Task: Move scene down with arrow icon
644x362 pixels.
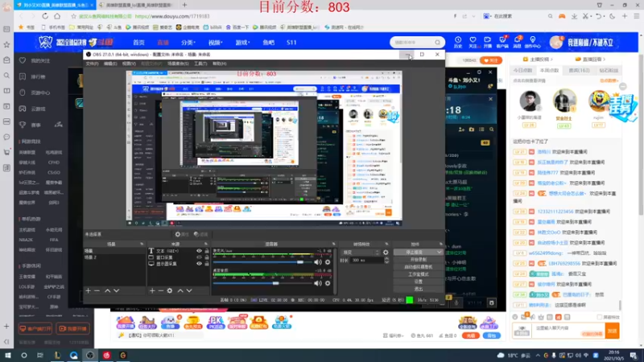Action: tap(117, 290)
